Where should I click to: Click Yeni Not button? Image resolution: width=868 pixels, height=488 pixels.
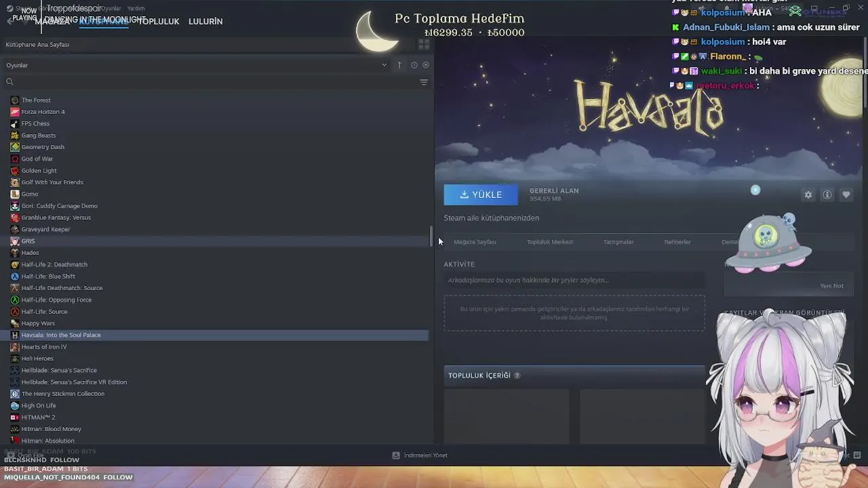(x=832, y=286)
